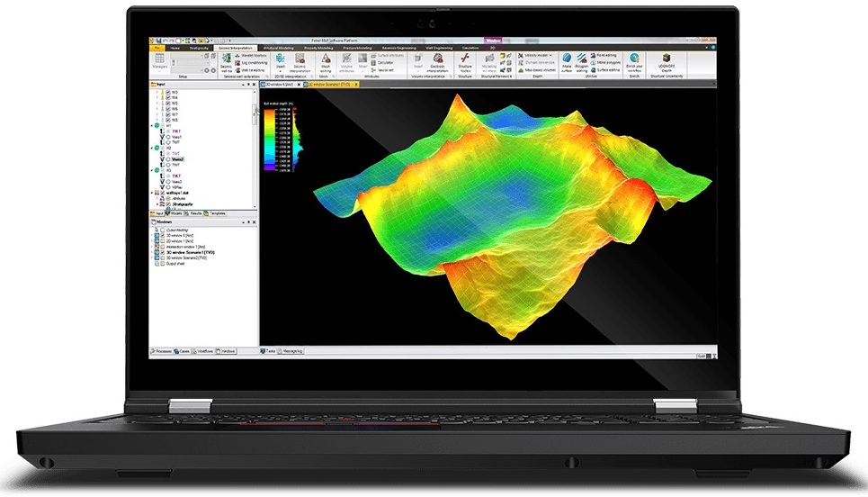Image resolution: width=868 pixels, height=497 pixels.
Task: Open the Home ribbon tab
Action: tap(176, 48)
